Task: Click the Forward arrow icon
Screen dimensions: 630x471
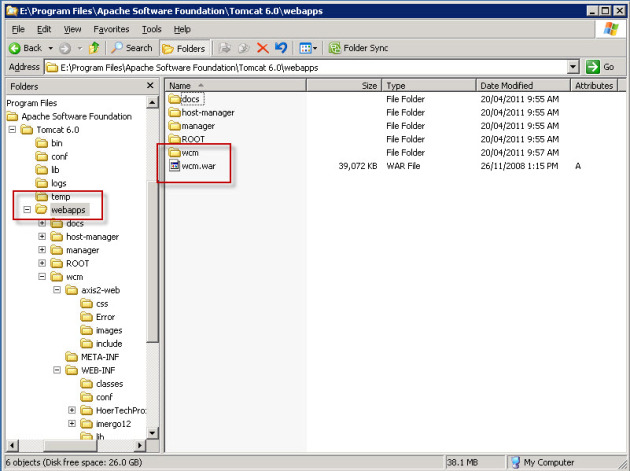Action: (x=65, y=48)
